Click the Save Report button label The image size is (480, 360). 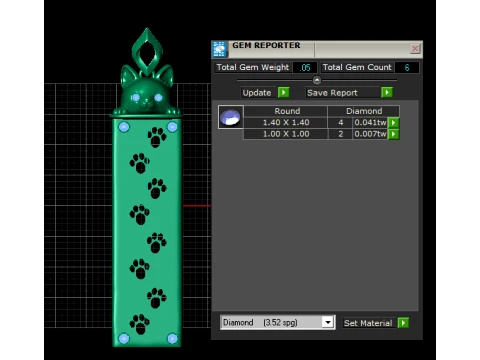343,93
